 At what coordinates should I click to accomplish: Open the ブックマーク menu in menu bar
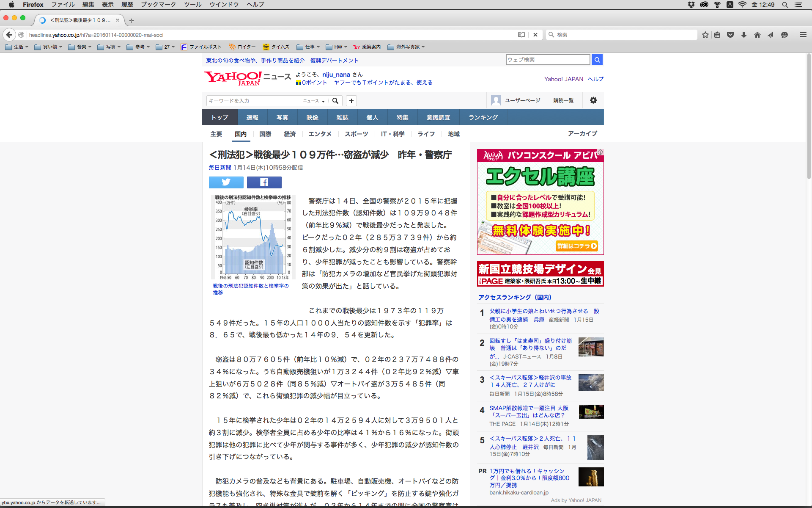[158, 5]
